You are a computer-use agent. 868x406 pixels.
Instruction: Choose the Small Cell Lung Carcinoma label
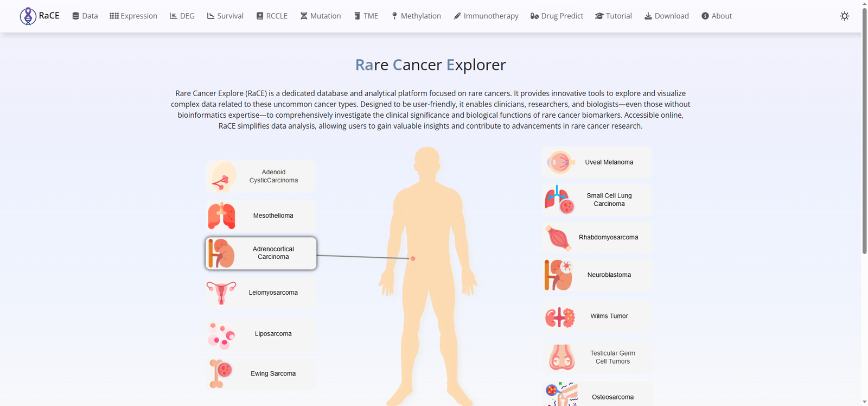pos(609,200)
